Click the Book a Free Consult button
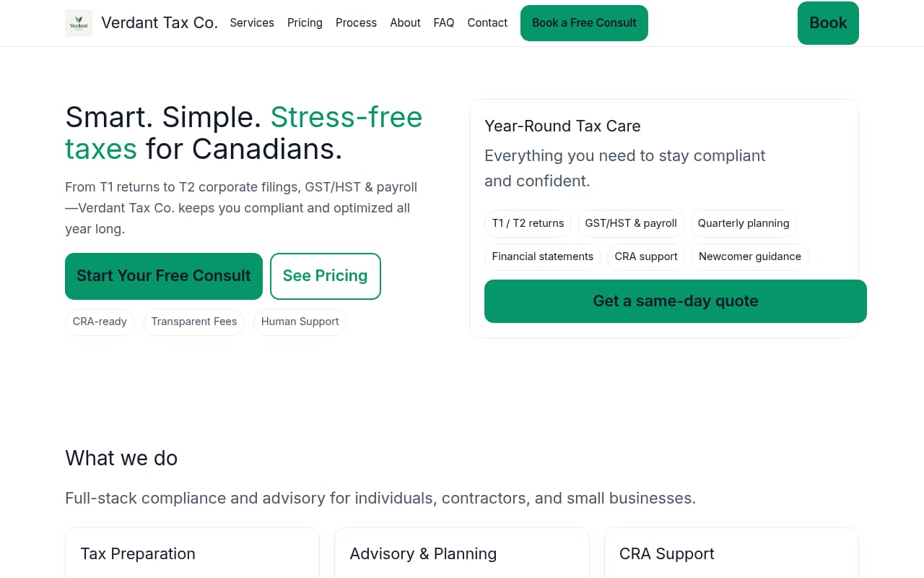 click(583, 22)
